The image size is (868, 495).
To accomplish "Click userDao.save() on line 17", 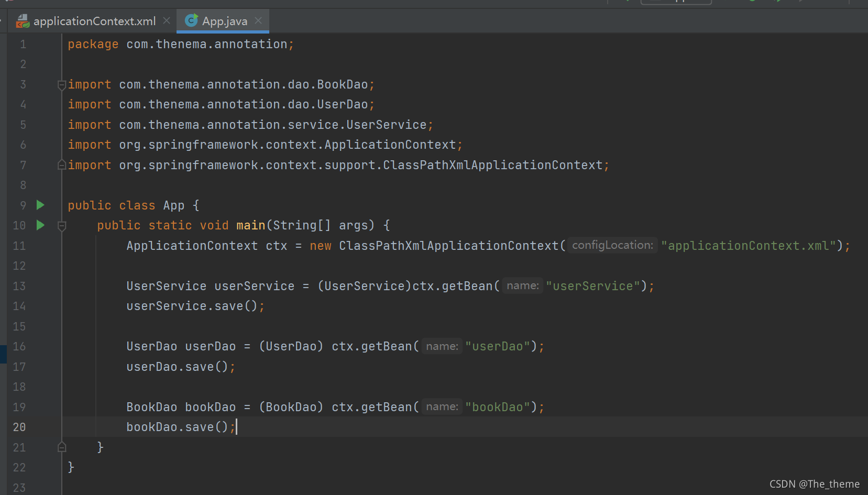I will [178, 367].
